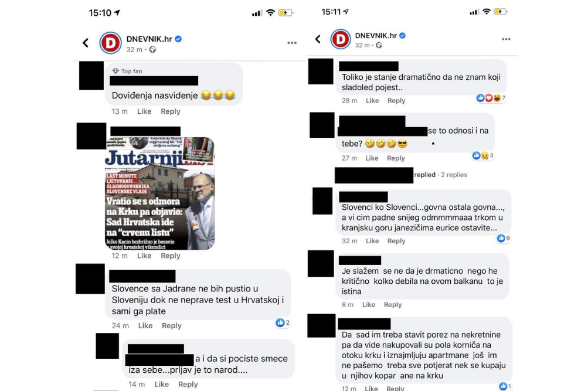The width and height of the screenshot is (588, 391).
Task: View like count on Slovenci ko Slovenci comment
Action: pyautogui.click(x=503, y=238)
